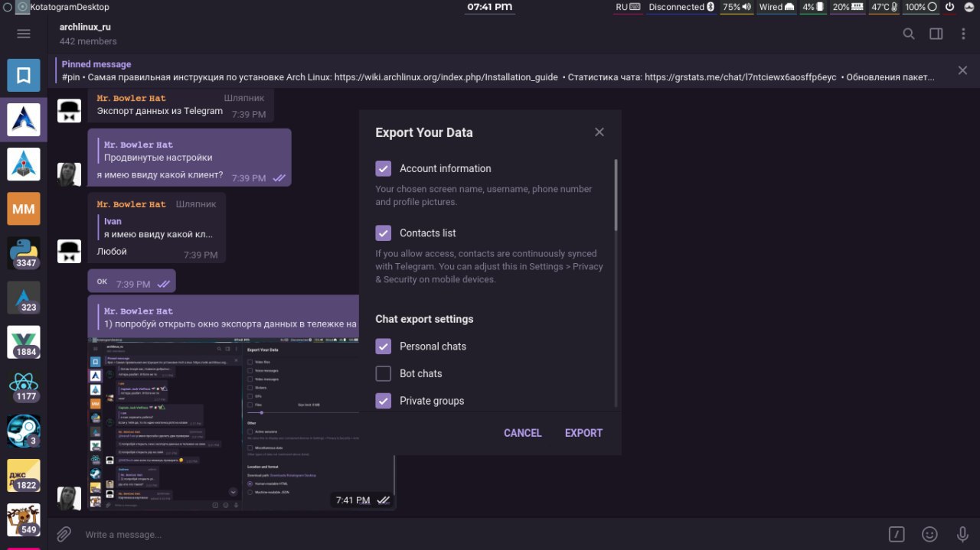The image size is (980, 550).
Task: Open the orange MM chat
Action: (x=24, y=208)
